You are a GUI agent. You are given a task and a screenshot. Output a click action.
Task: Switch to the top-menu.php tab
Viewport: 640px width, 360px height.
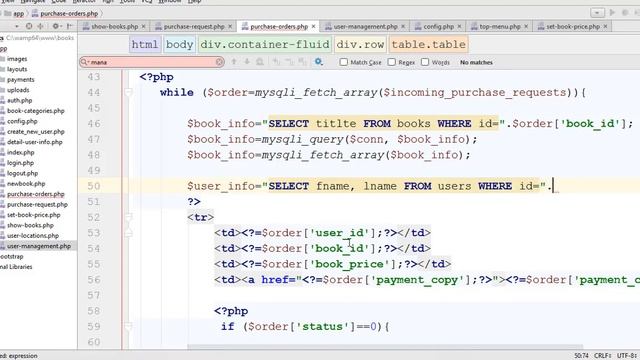pyautogui.click(x=500, y=26)
